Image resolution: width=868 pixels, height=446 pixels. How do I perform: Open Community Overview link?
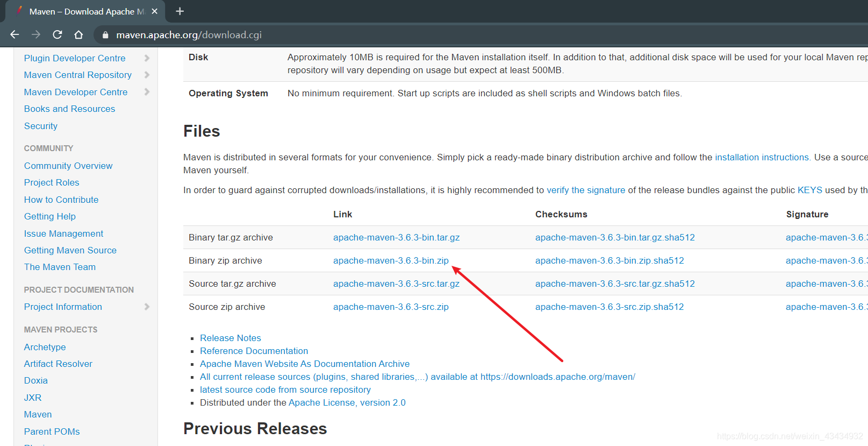click(68, 166)
